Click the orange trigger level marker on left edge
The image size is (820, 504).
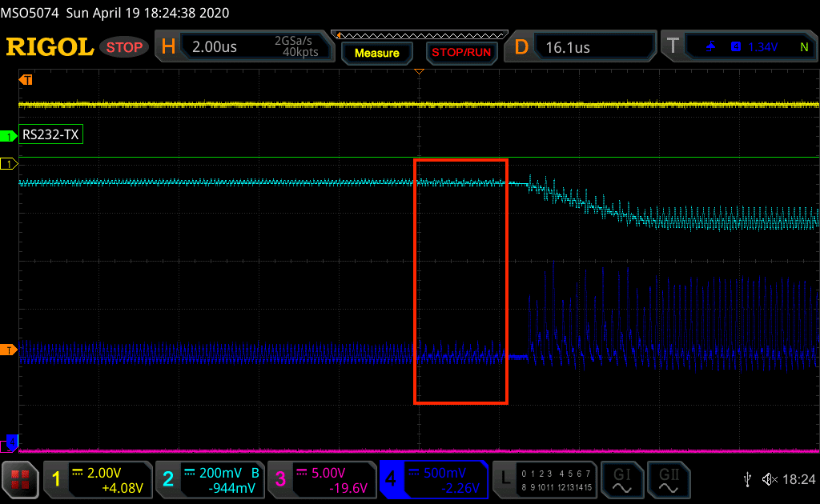tap(10, 350)
